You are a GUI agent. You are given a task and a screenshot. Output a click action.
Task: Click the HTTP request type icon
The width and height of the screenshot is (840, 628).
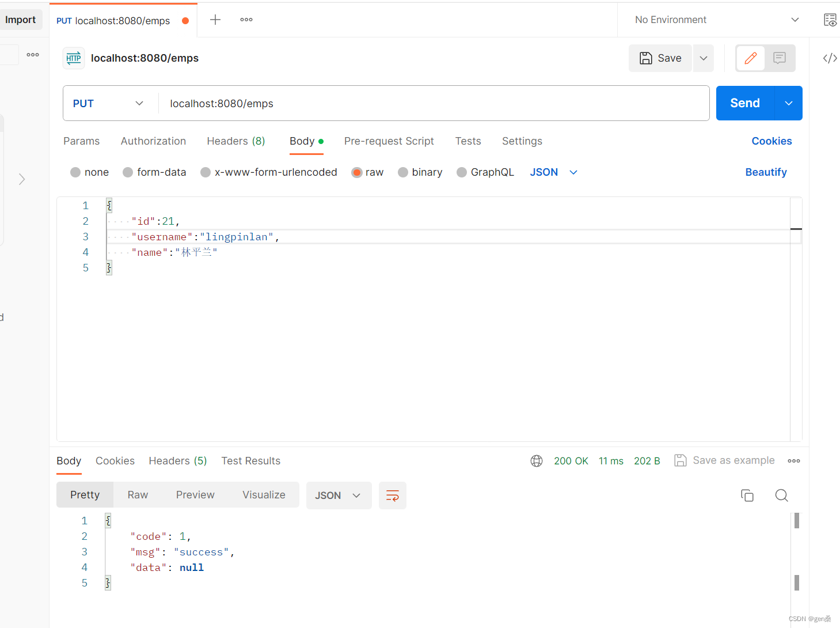coord(74,58)
